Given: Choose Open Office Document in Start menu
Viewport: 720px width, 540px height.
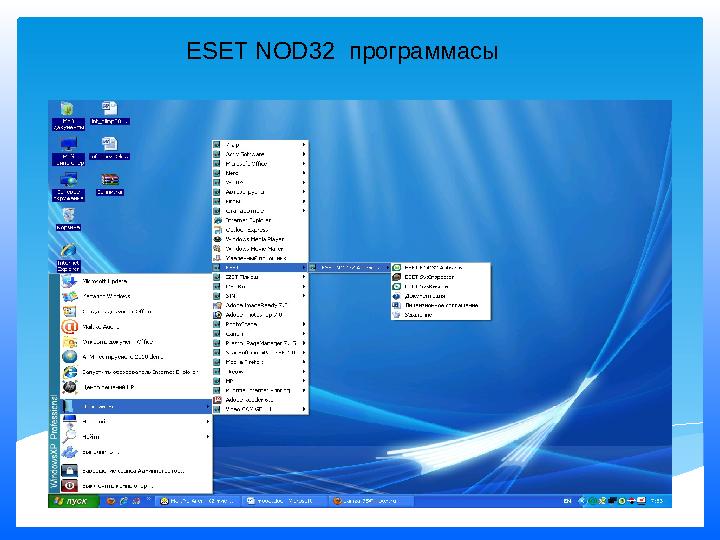Looking at the screenshot, I should pos(136,342).
